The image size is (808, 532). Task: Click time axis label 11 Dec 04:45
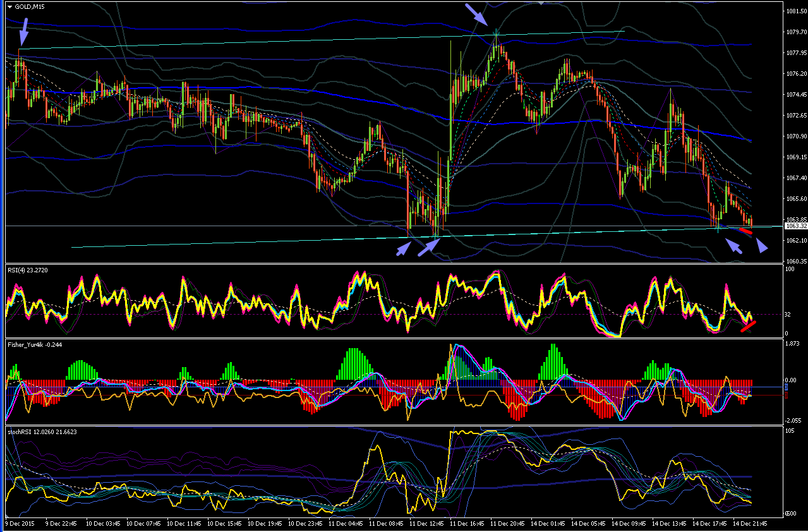[346, 524]
